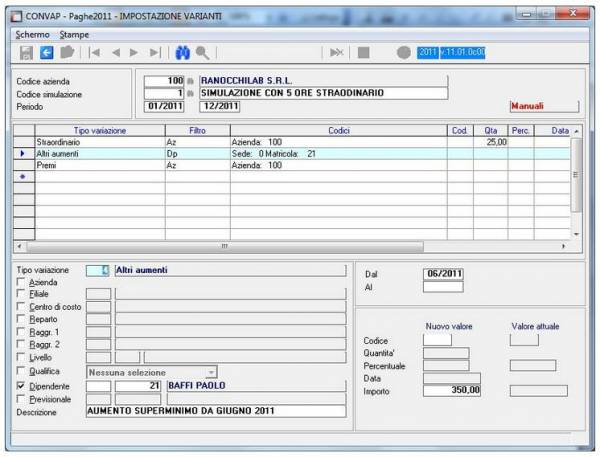Check the Reparto checkbox
This screenshot has width=600, height=457.
click(21, 319)
